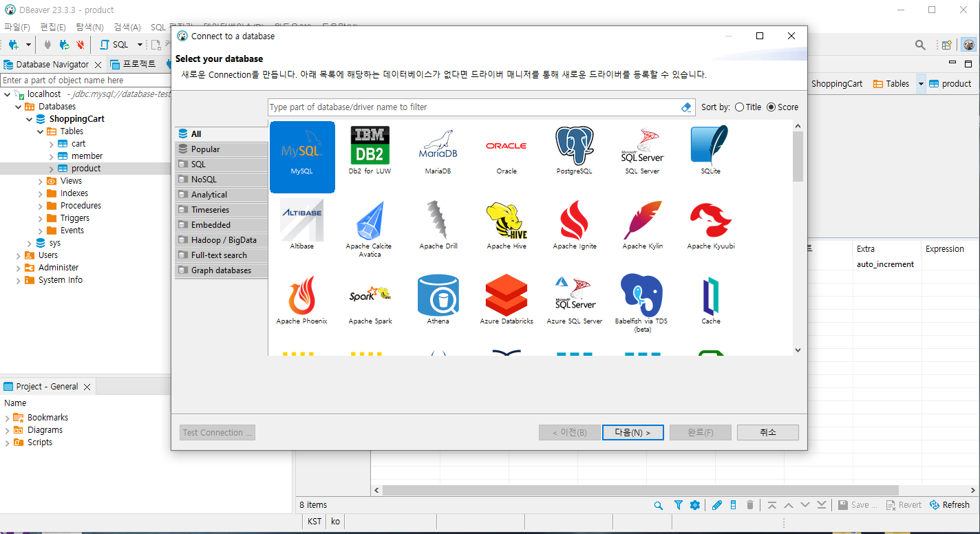The width and height of the screenshot is (980, 534).
Task: Open the SQL editor dropdown arrow
Action: (140, 45)
